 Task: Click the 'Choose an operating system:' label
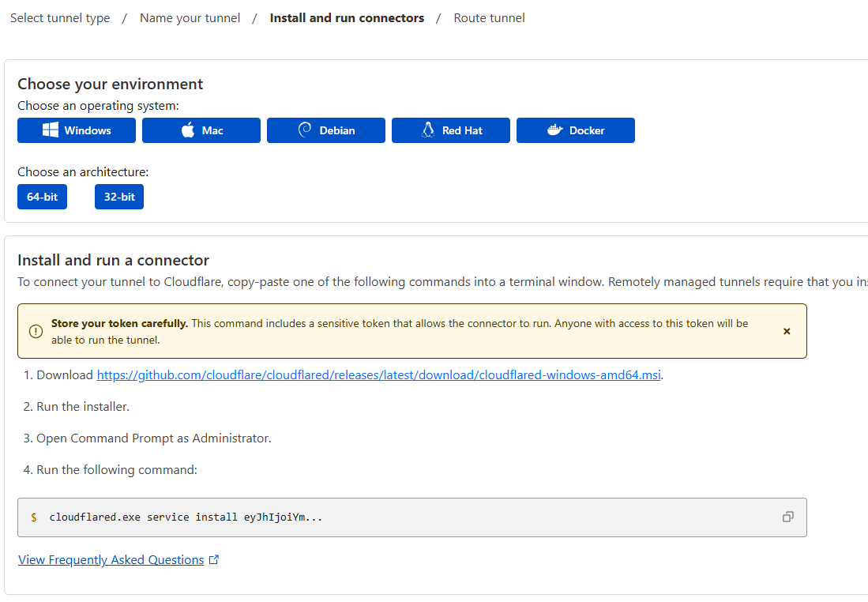pos(98,105)
